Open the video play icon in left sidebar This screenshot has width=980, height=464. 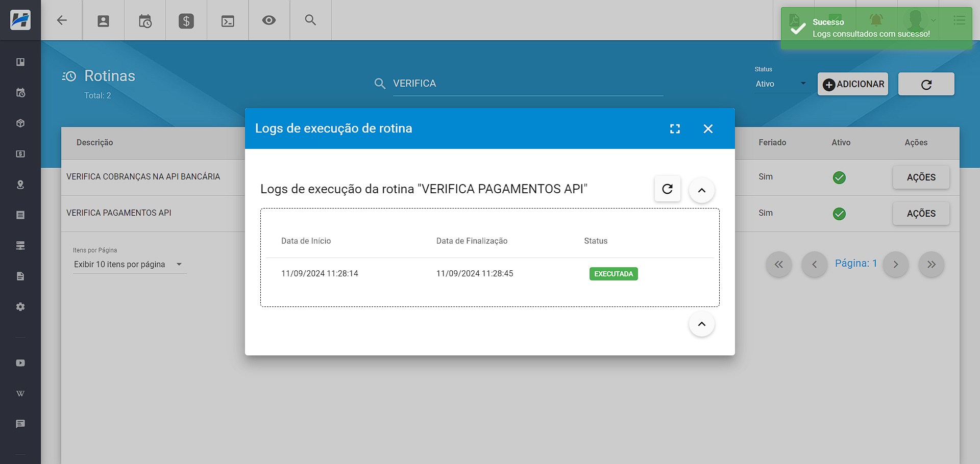20,363
